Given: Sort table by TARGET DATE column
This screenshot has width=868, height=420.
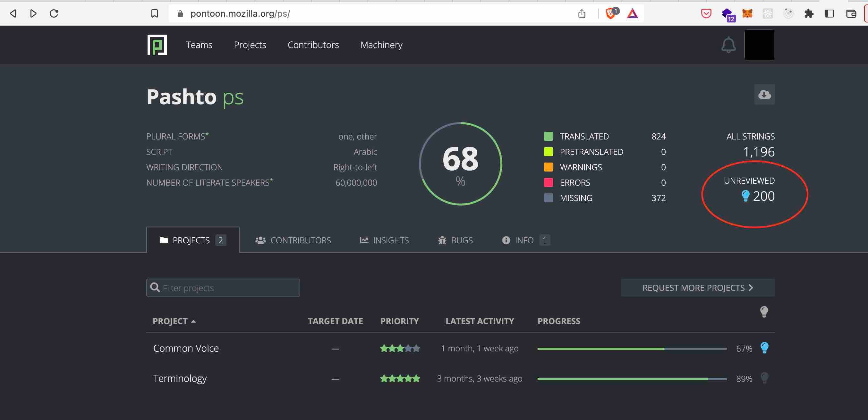Looking at the screenshot, I should tap(335, 321).
